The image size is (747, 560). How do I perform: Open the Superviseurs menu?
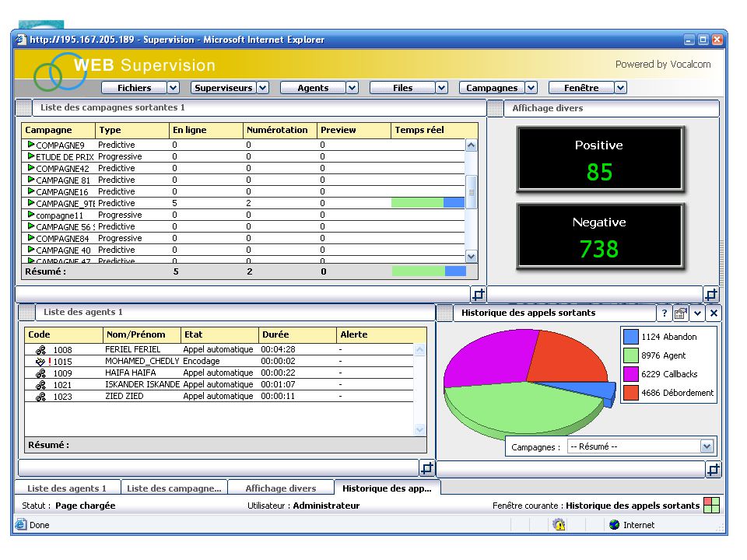pos(223,88)
